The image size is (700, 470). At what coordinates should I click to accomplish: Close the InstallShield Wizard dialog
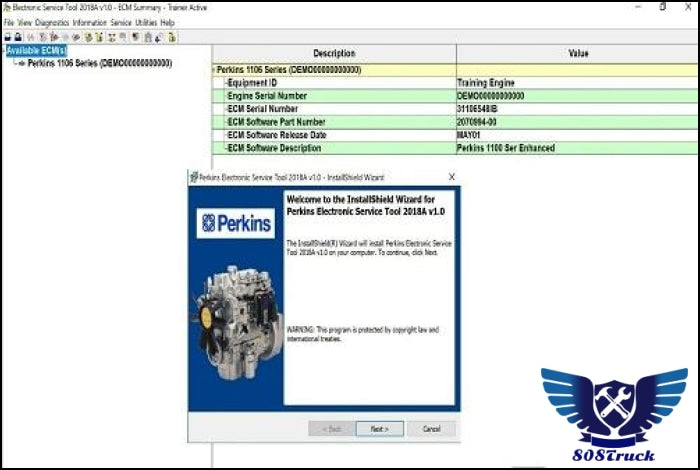451,176
